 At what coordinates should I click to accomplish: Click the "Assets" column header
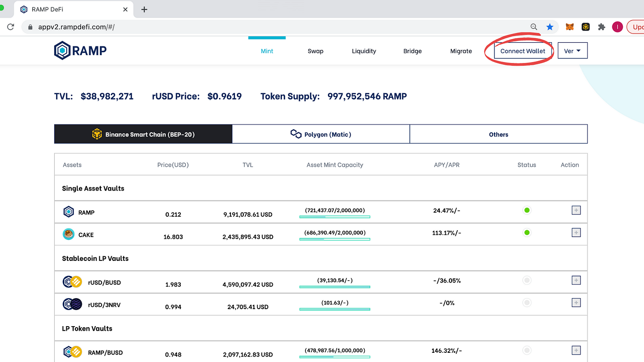72,165
